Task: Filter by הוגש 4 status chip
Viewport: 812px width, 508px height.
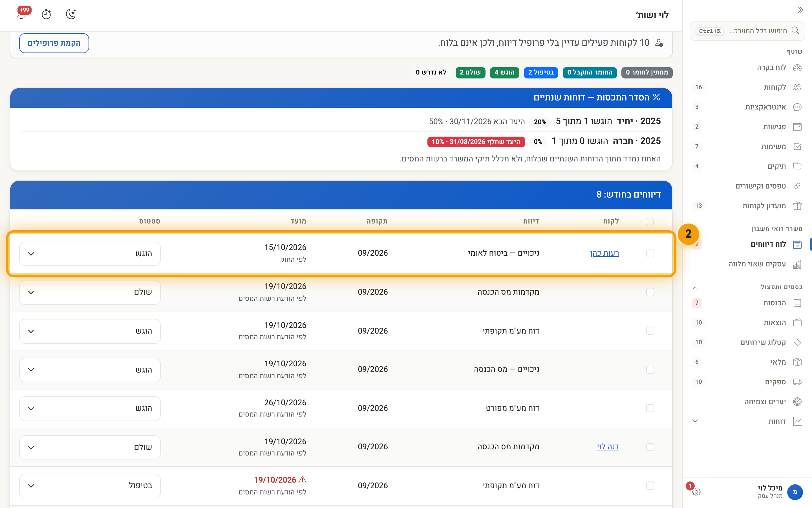Action: (x=504, y=73)
